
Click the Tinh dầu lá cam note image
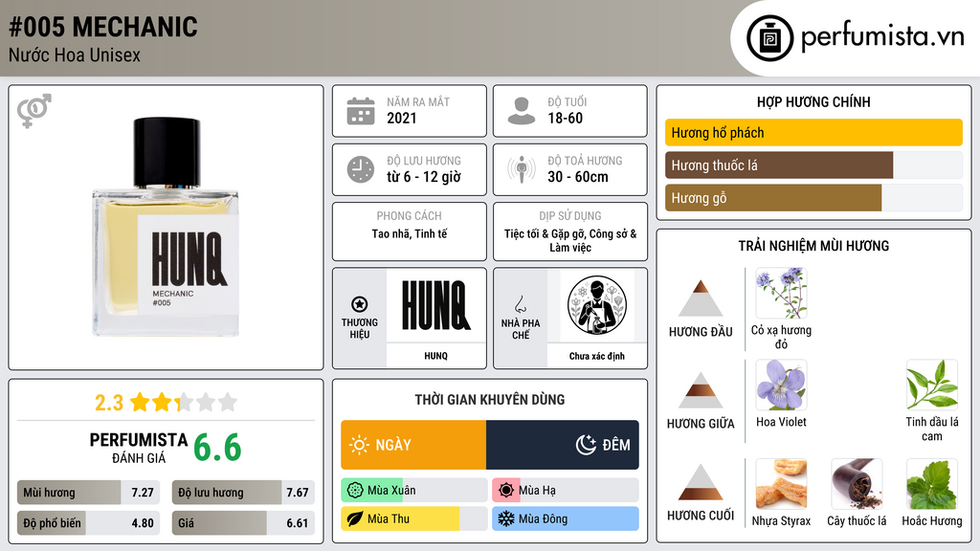932,385
